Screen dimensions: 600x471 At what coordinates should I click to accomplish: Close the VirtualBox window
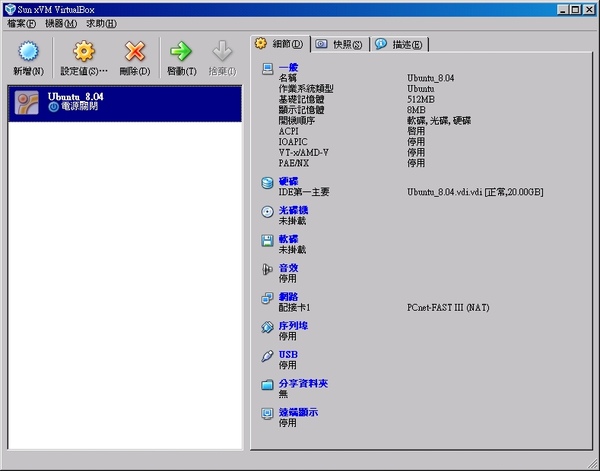pos(589,10)
